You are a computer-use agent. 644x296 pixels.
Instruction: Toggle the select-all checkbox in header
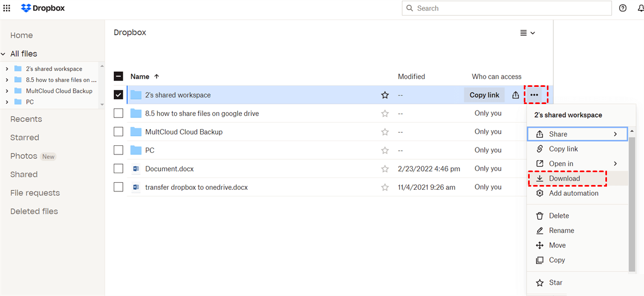pos(119,77)
